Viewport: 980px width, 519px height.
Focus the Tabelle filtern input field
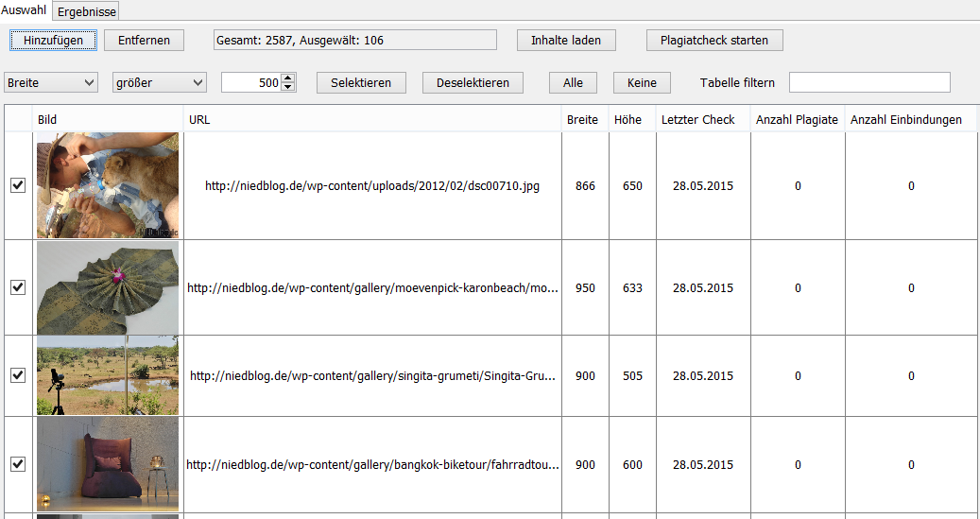tap(869, 82)
